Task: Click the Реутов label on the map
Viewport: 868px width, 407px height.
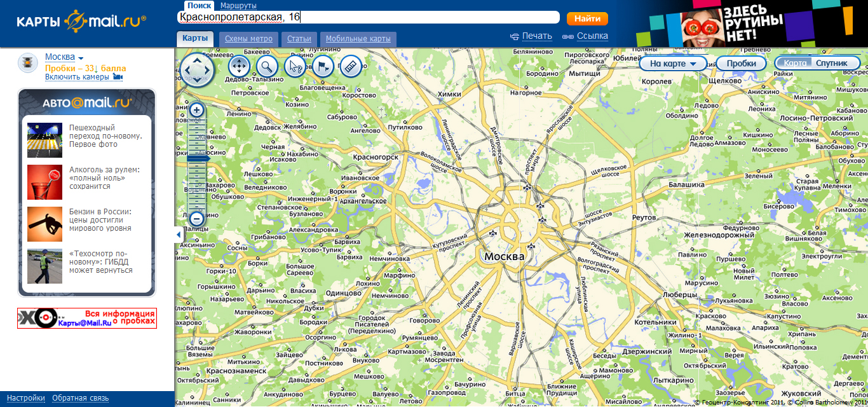Action: coord(644,217)
